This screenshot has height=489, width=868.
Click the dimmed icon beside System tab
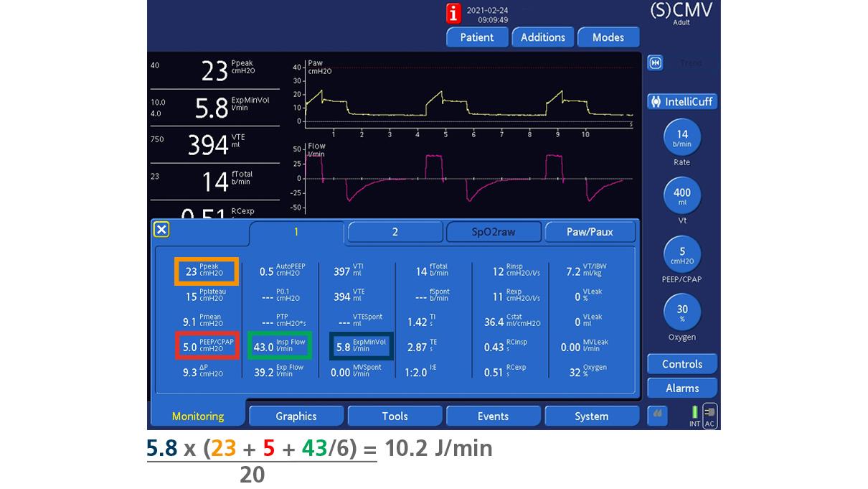[x=658, y=416]
